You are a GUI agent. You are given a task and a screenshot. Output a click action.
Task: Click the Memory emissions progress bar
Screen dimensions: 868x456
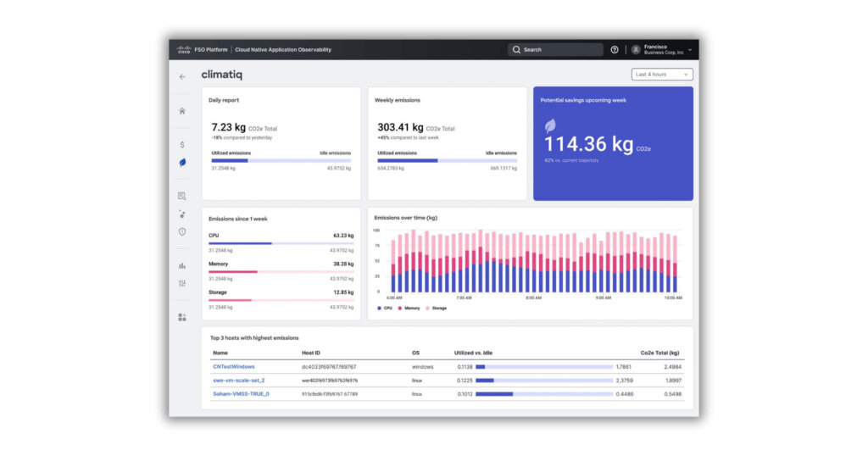pos(281,272)
